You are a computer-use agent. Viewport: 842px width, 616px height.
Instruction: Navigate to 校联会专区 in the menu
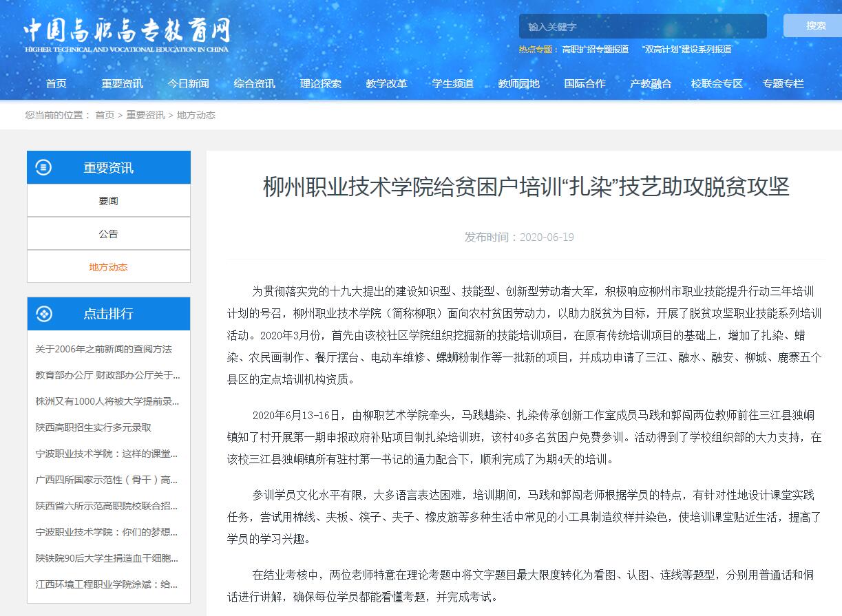(717, 83)
